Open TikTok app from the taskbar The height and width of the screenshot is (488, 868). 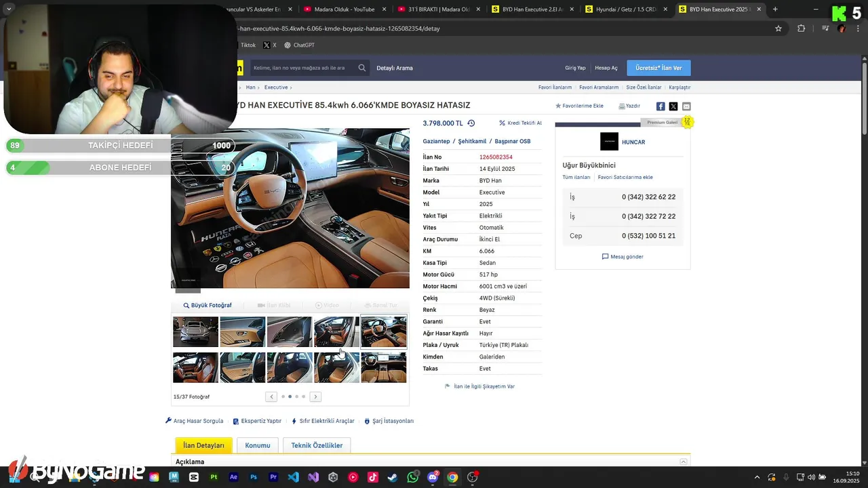pos(372,477)
